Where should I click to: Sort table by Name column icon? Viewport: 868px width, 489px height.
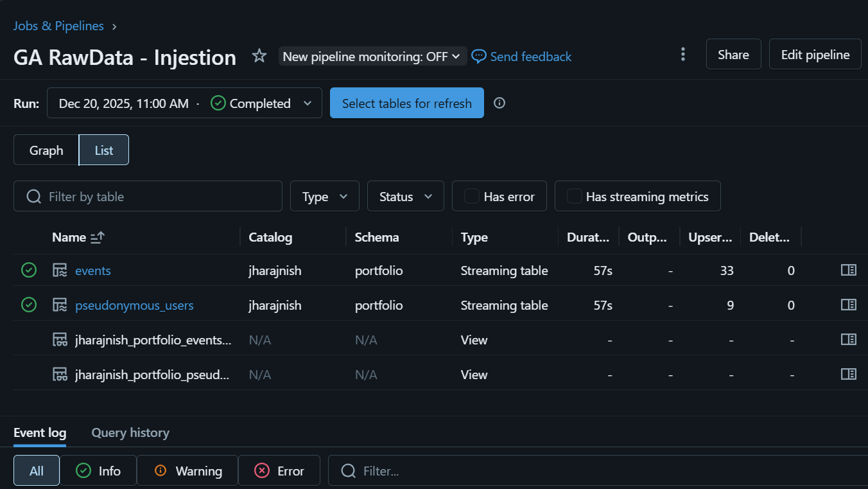98,237
